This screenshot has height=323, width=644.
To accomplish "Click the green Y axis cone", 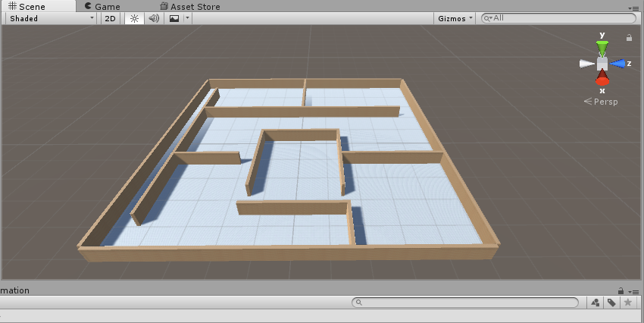I will pos(602,48).
